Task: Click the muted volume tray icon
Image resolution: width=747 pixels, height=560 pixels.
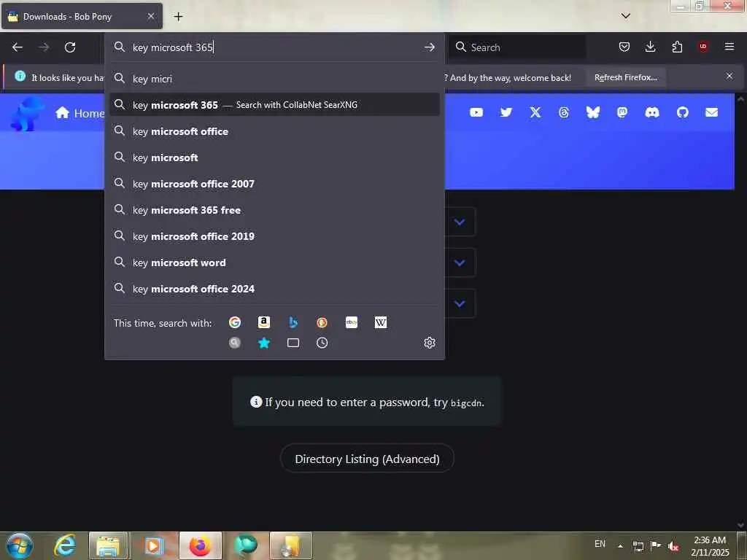Action: coord(673,546)
